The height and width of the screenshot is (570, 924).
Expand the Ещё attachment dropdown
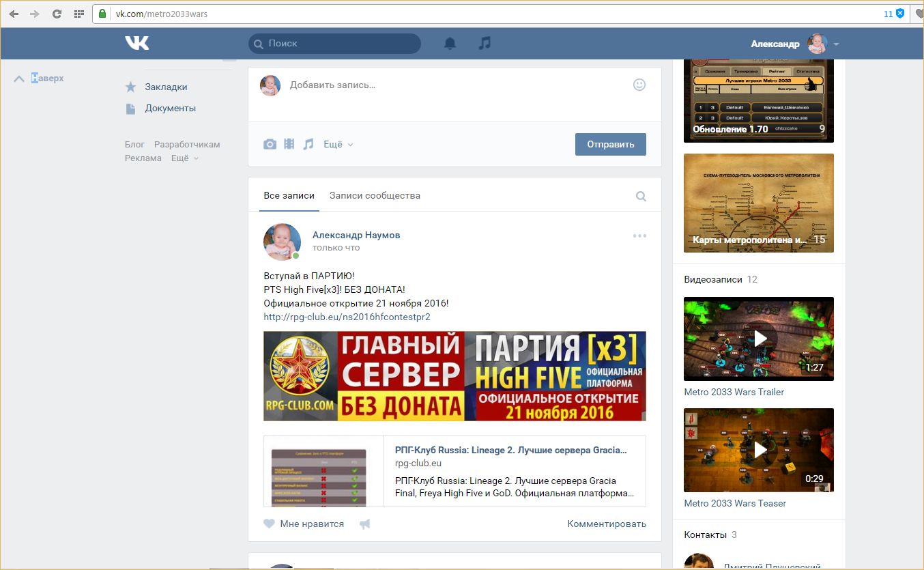pos(338,144)
